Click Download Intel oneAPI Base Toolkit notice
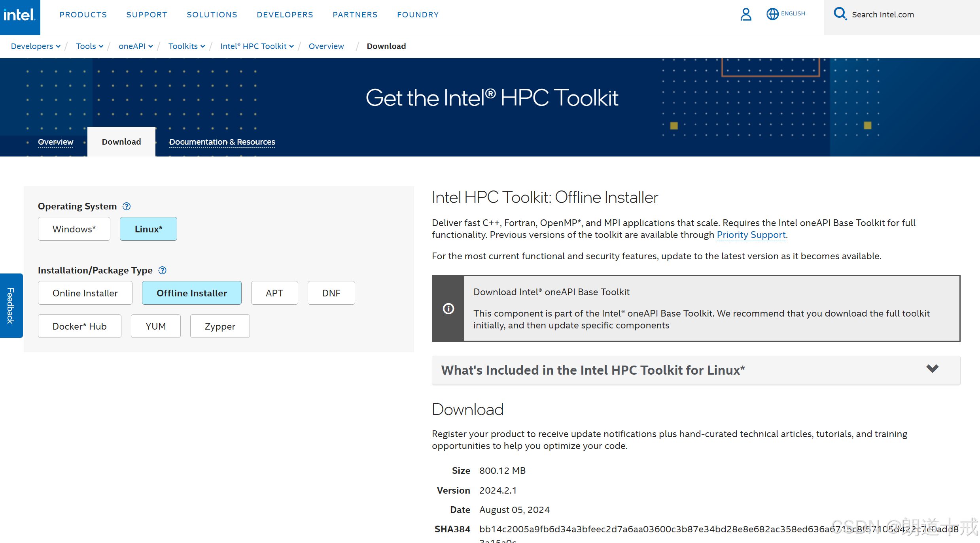The image size is (980, 543). [x=696, y=309]
